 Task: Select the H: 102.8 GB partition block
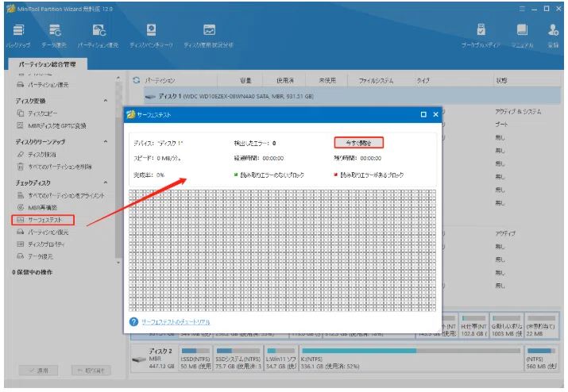click(473, 326)
